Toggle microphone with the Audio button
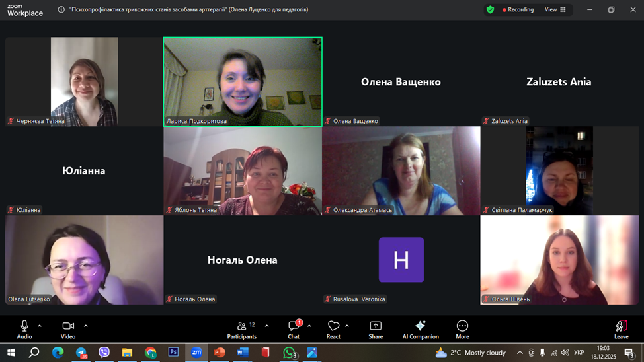 click(24, 329)
